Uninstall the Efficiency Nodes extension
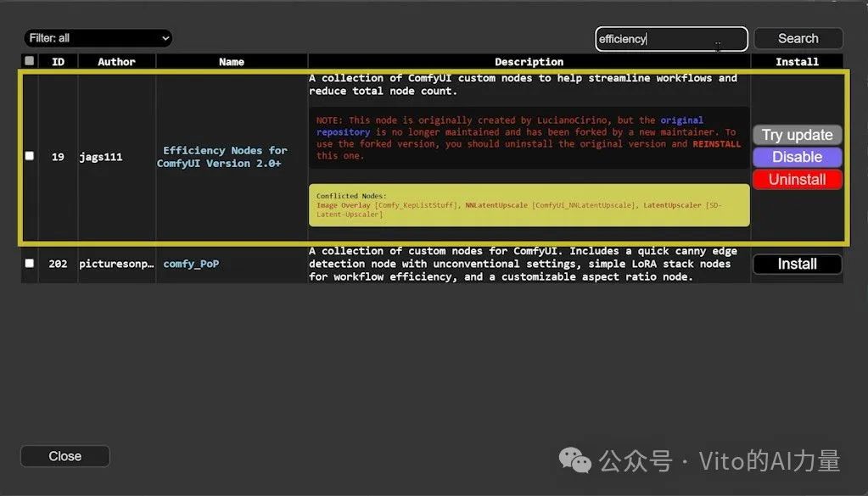Screen dimensions: 868x496 coord(797,180)
